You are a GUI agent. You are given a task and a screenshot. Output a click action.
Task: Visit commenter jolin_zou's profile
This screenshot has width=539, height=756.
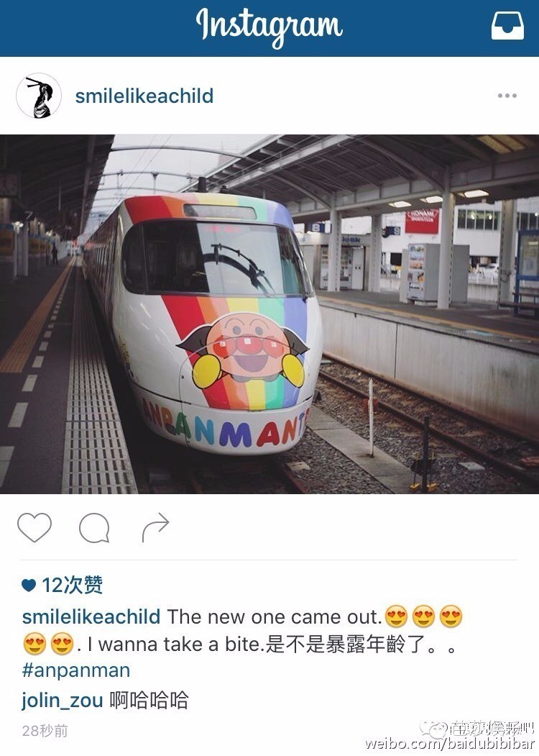[62, 701]
